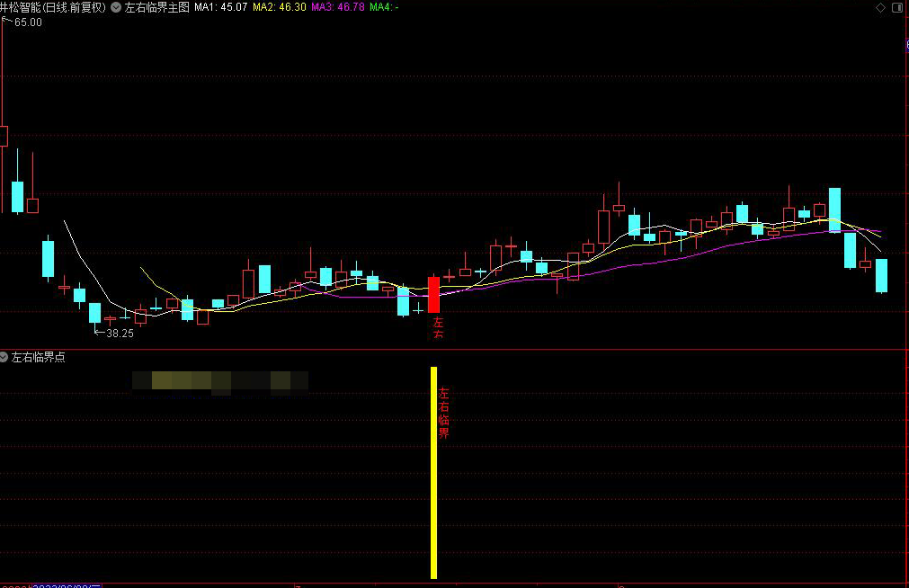Click the tall yellow signal bar in sub-chart

(x=433, y=473)
